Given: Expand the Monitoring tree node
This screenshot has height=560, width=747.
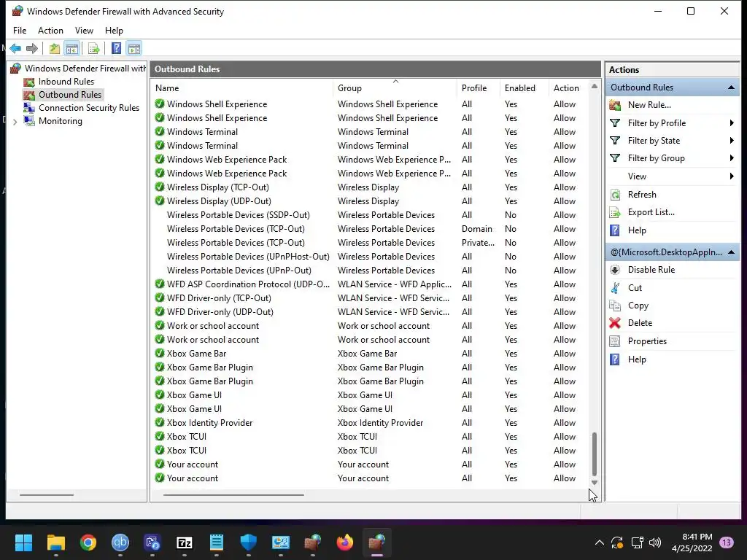Looking at the screenshot, I should 15,122.
